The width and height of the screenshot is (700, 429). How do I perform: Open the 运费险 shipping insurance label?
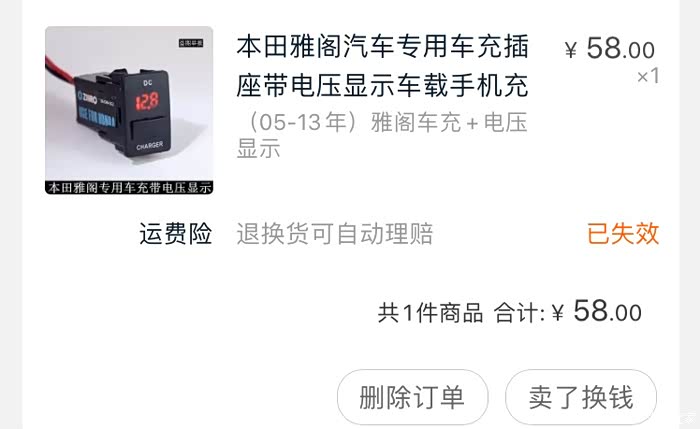click(x=175, y=233)
